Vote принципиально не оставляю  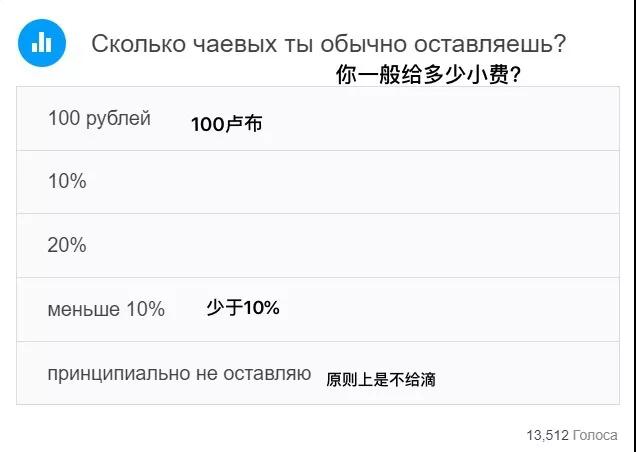pyautogui.click(x=318, y=373)
